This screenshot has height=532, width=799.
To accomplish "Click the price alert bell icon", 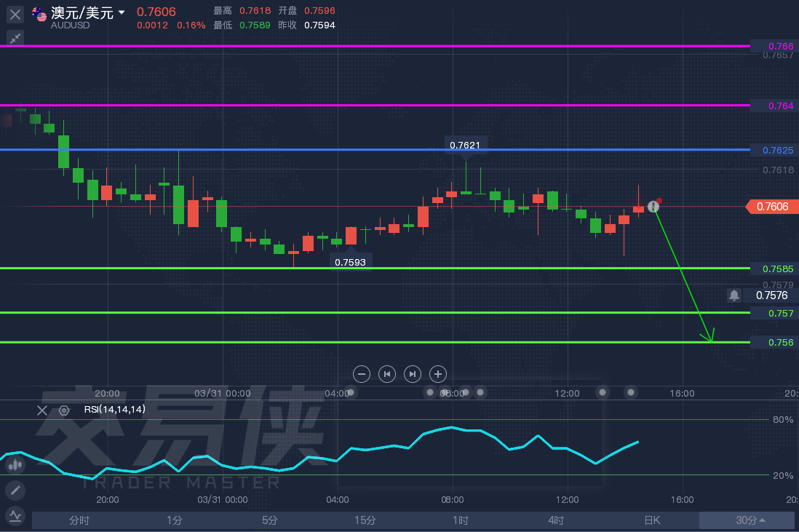I will coord(734,295).
